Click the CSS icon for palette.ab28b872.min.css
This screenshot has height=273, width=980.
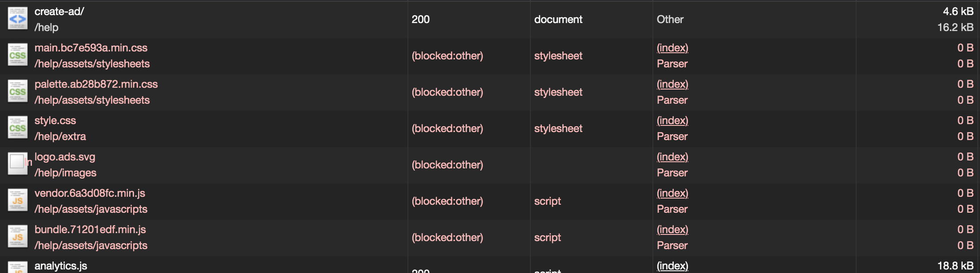point(17,91)
